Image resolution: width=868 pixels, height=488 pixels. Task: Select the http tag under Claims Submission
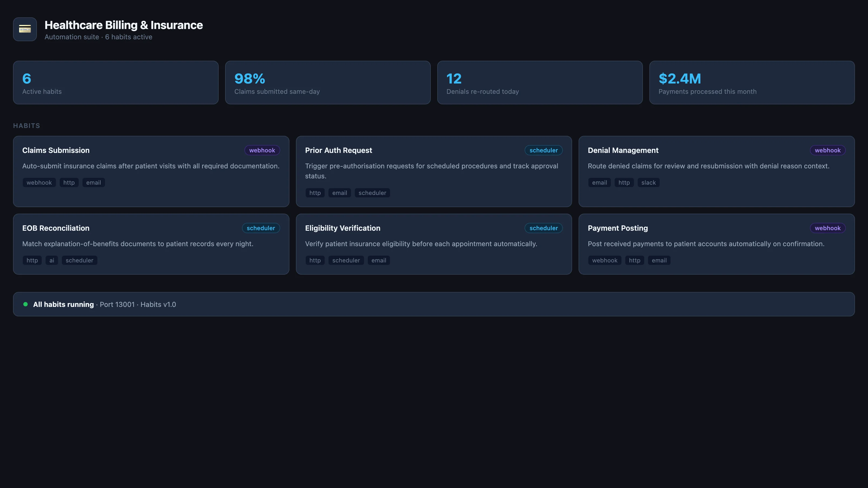click(x=69, y=182)
